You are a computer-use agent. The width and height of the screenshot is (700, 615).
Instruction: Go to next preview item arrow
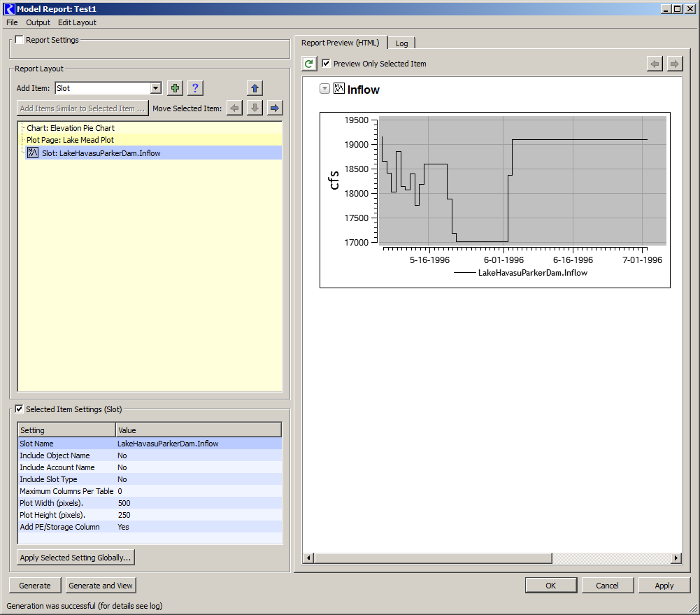pos(675,64)
